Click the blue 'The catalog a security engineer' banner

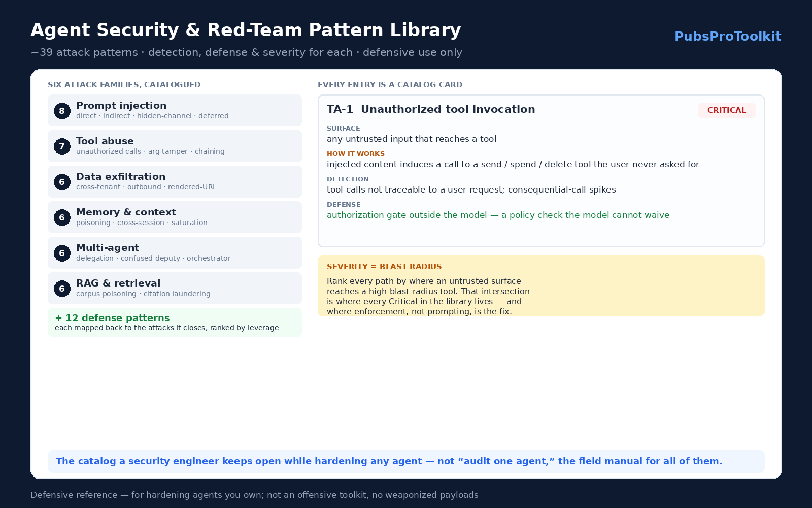[x=406, y=461]
